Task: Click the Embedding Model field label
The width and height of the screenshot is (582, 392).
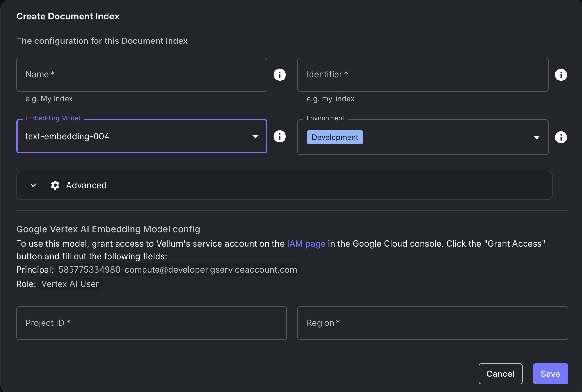Action: pos(53,118)
